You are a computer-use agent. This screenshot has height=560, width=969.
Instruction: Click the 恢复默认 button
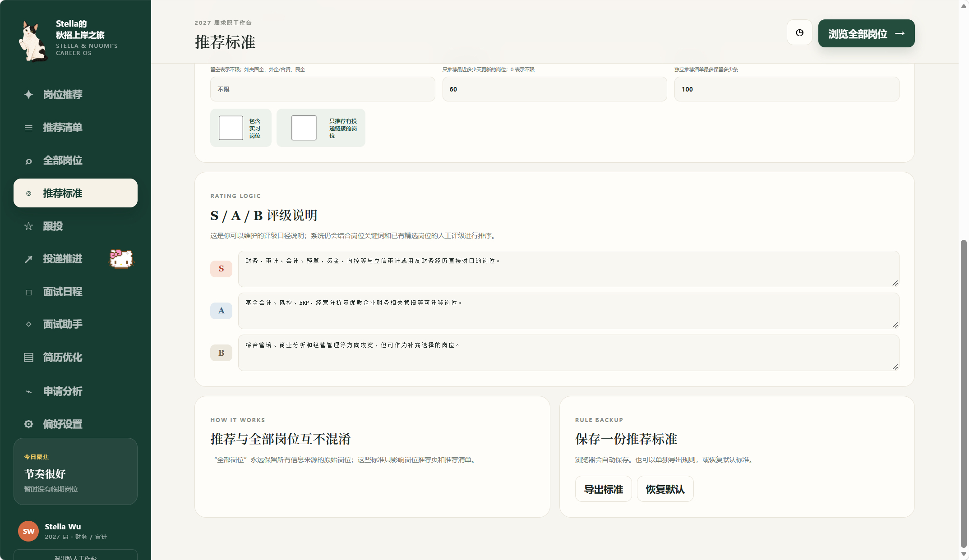pos(665,489)
